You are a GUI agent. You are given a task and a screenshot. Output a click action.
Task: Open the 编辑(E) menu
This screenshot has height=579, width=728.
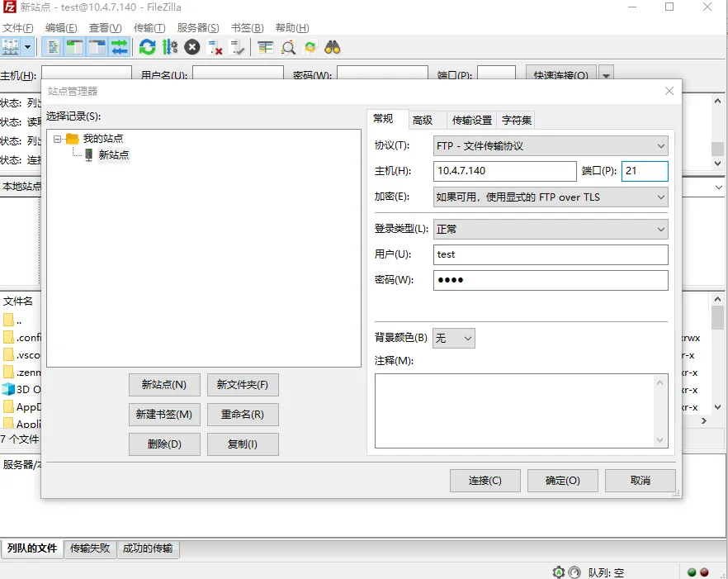point(61,28)
